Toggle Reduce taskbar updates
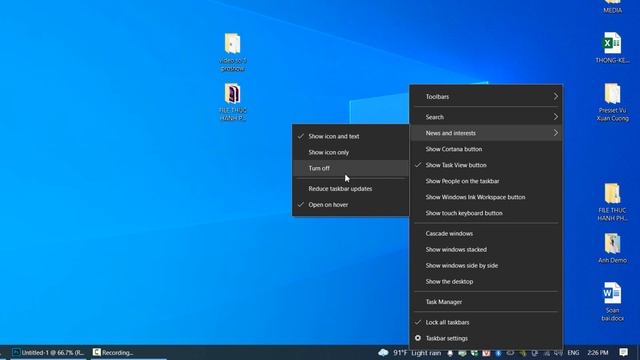640x360 pixels. [x=351, y=189]
